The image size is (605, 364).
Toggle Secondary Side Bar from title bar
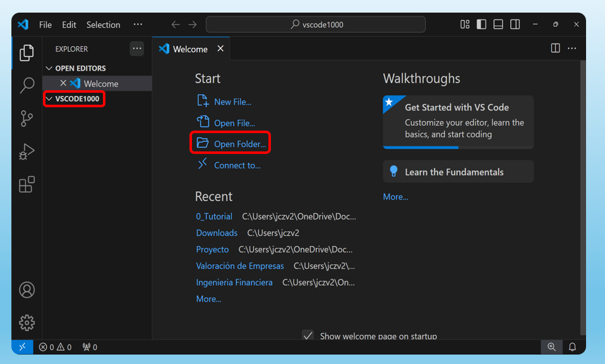(515, 25)
